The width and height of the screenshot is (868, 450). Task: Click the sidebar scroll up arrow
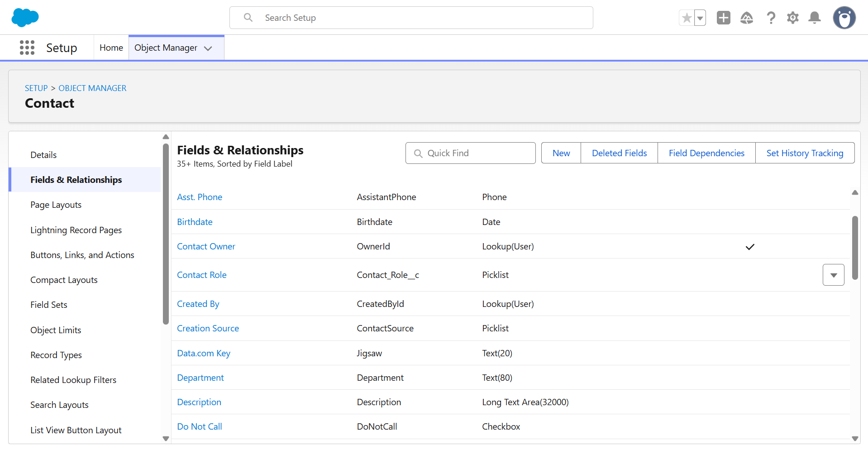pos(166,137)
